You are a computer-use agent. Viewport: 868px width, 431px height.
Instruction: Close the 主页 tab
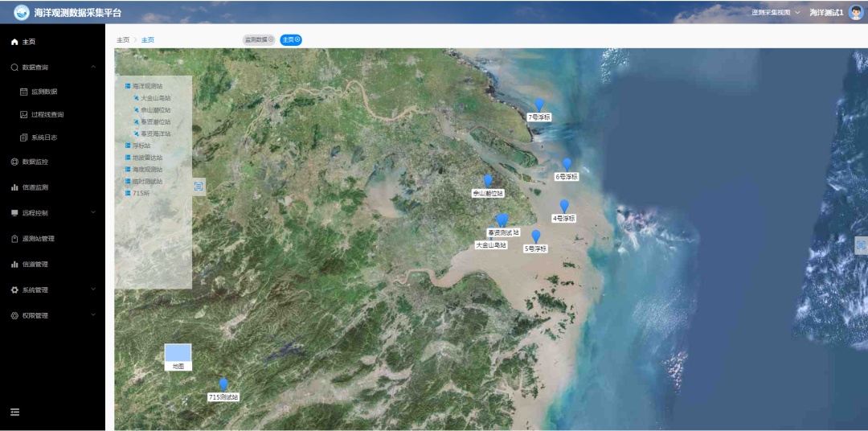[297, 39]
